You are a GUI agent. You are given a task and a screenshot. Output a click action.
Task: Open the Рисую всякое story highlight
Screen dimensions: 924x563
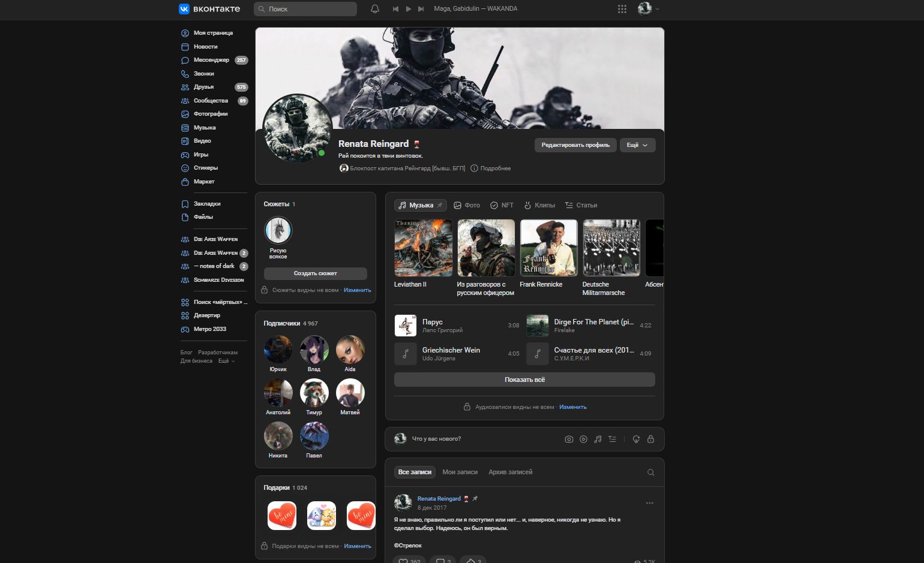pos(278,238)
